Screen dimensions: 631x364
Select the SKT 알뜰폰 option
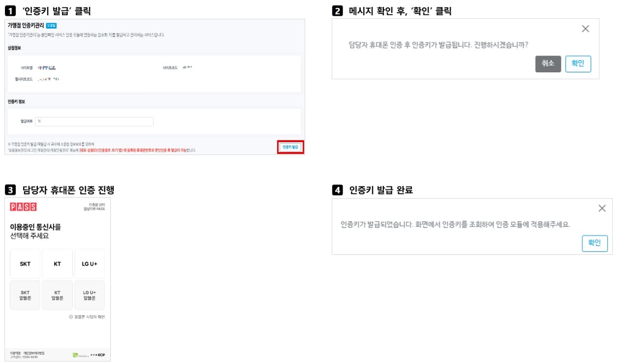coord(25,296)
